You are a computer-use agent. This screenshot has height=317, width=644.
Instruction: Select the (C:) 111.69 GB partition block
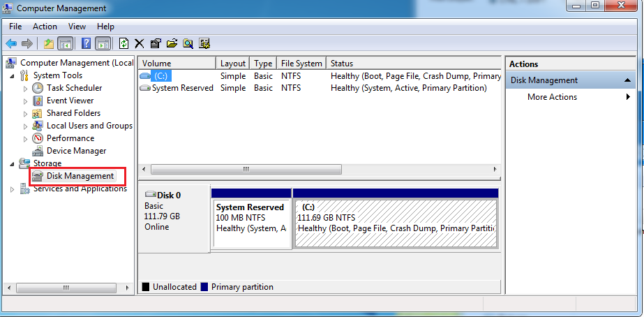click(x=396, y=223)
